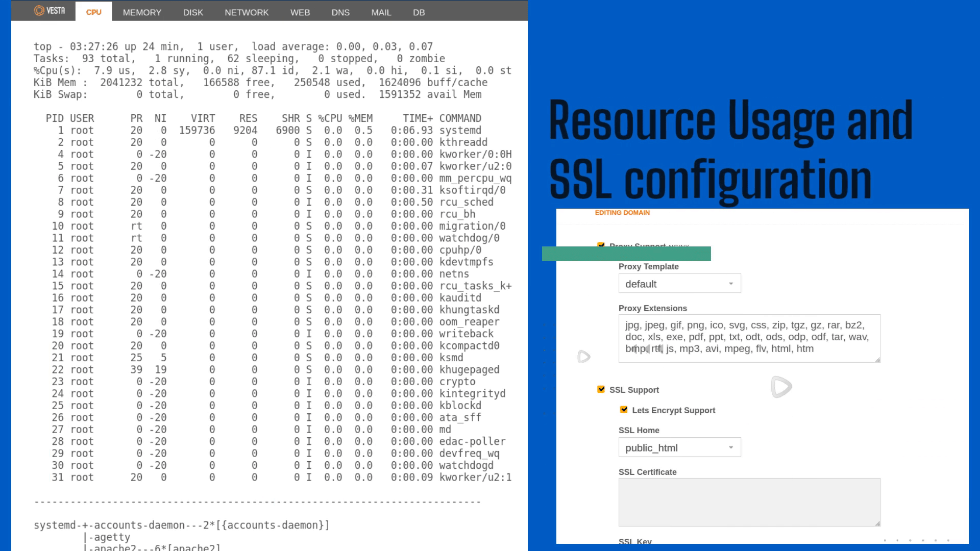
Task: Click the large white play arrow icon
Action: point(780,387)
